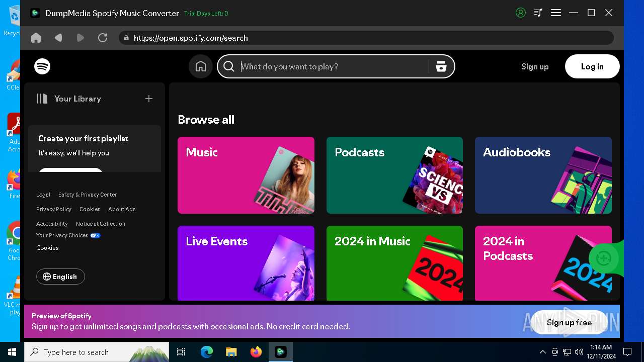The image size is (644, 362).
Task: Open the DumpMedia hamburger menu
Action: 556,13
